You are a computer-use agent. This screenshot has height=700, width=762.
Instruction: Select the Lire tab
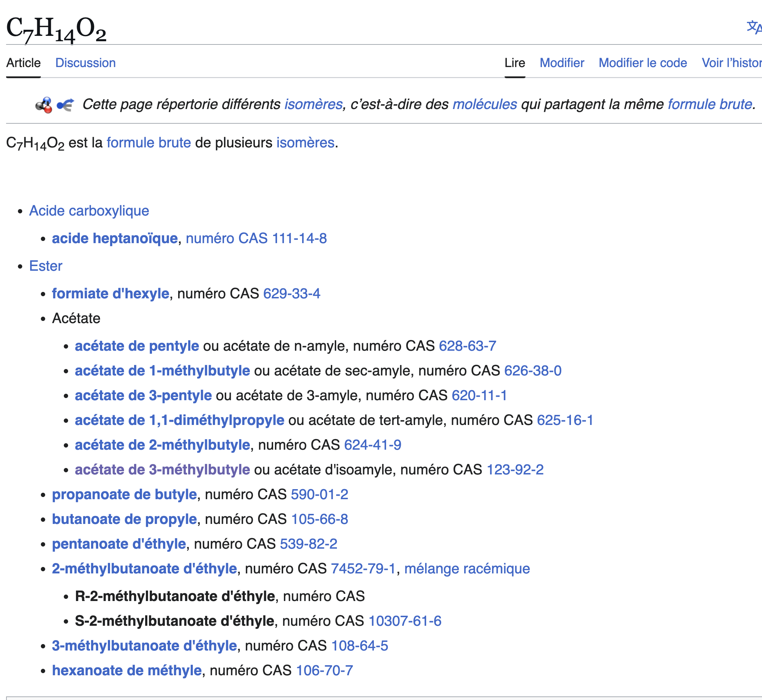point(515,63)
